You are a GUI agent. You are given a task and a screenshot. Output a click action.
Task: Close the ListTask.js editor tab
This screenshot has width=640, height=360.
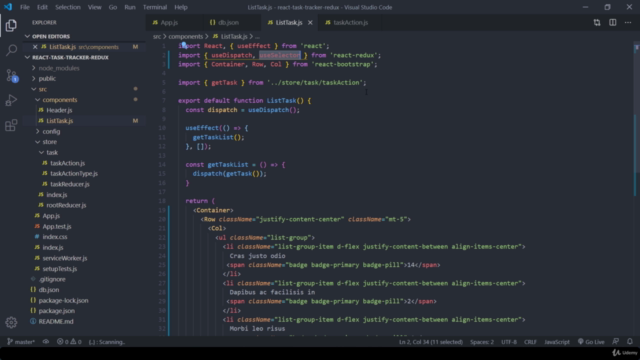click(x=310, y=22)
